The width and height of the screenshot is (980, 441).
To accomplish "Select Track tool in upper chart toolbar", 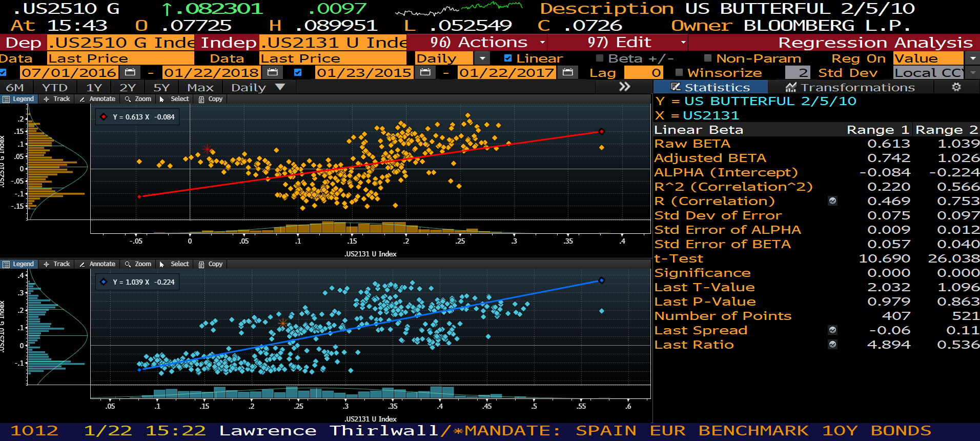I will click(x=57, y=99).
